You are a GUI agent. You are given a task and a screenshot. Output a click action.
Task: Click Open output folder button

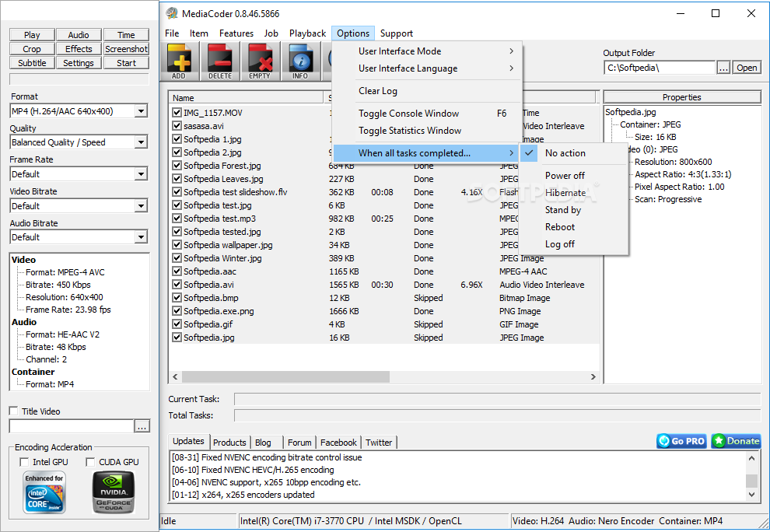click(x=747, y=68)
